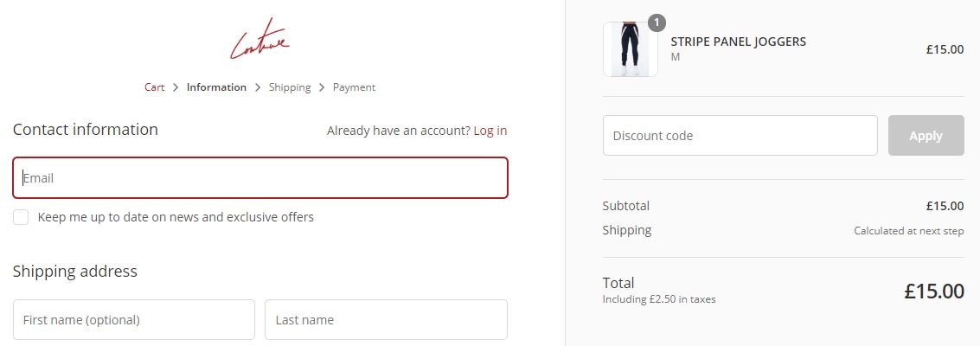Follow the Log in link

click(490, 131)
